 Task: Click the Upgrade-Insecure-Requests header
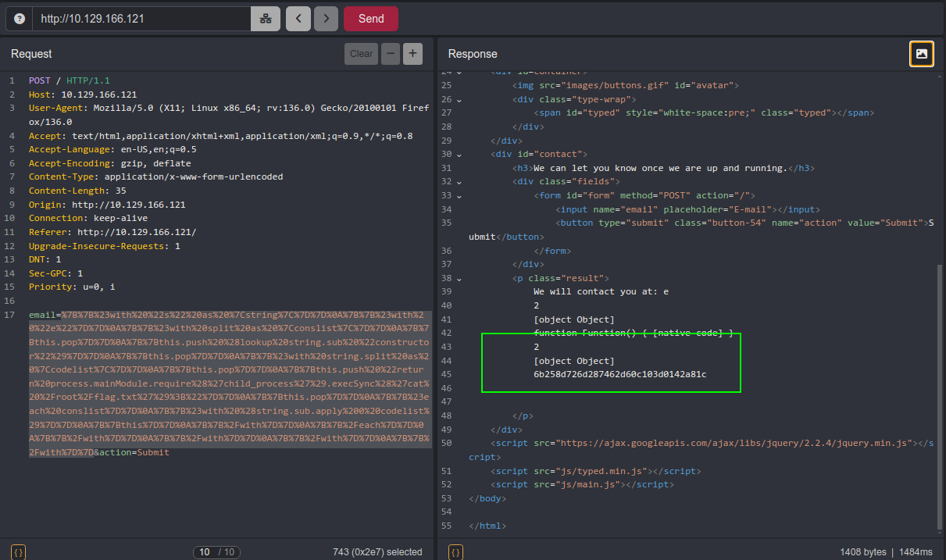pyautogui.click(x=105, y=246)
